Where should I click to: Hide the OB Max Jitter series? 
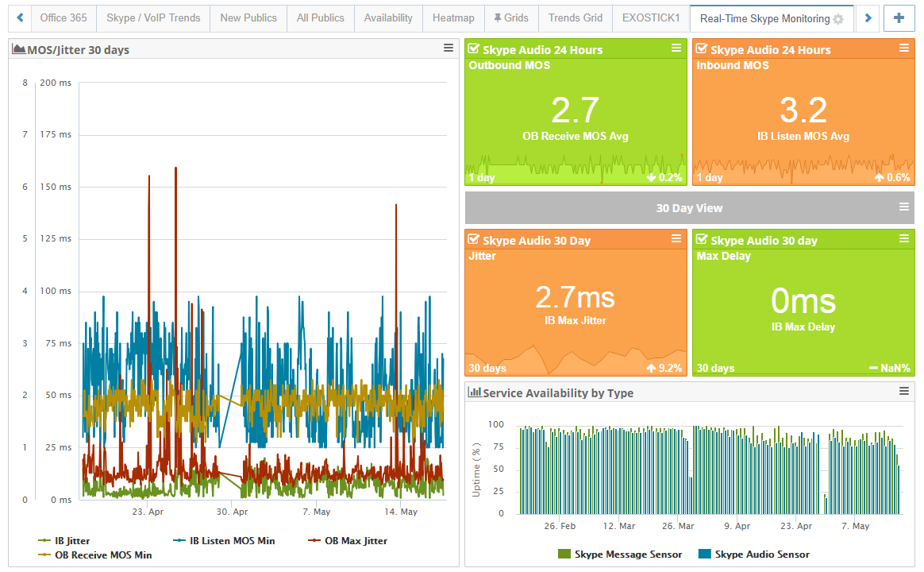click(348, 541)
